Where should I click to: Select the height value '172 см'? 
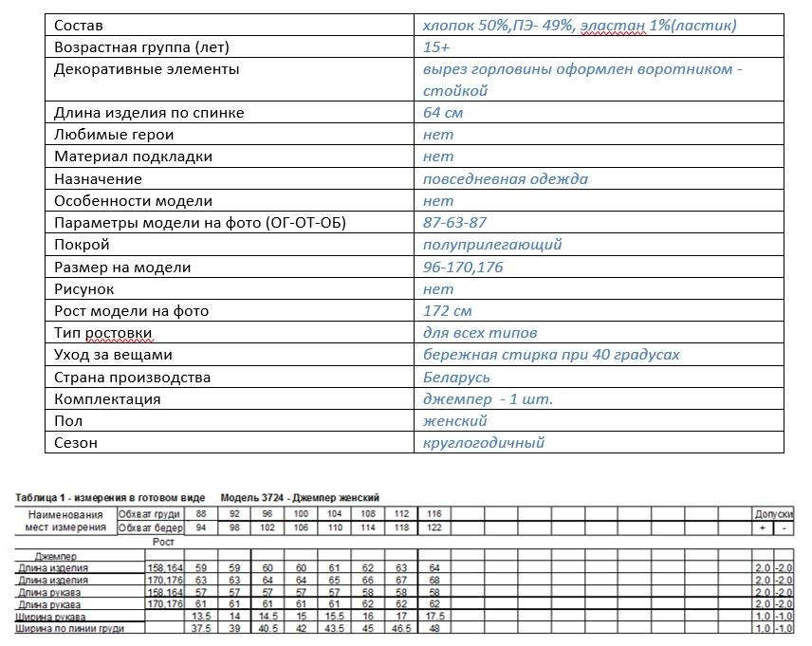pos(447,311)
